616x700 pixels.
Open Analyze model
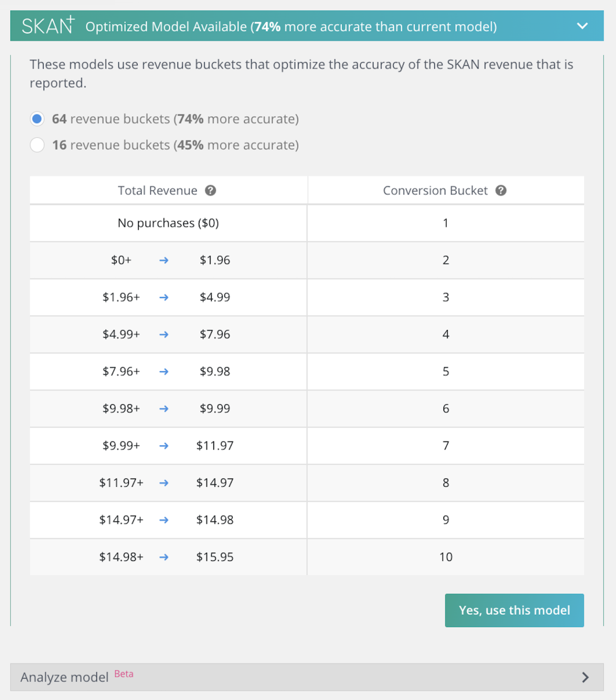click(x=64, y=677)
